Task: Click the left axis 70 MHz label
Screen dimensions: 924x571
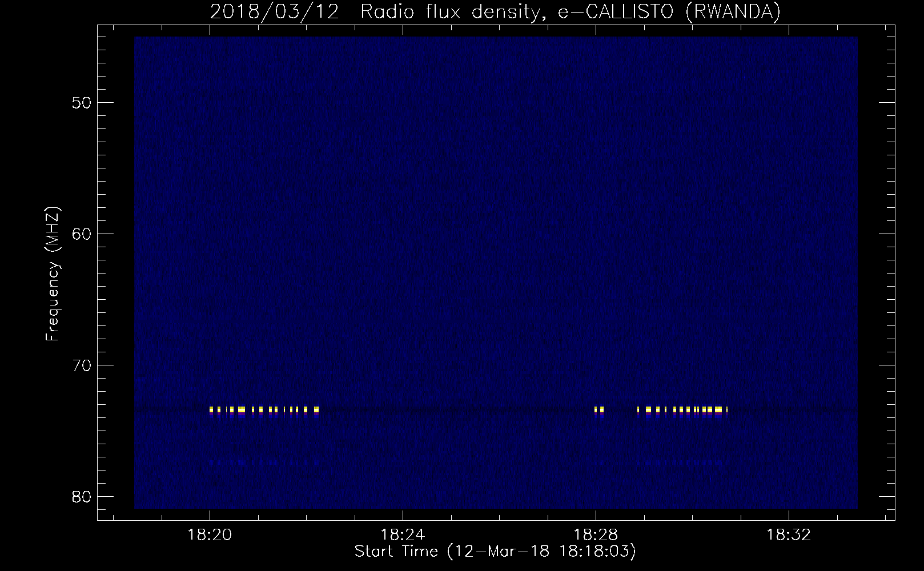Action: pos(82,365)
